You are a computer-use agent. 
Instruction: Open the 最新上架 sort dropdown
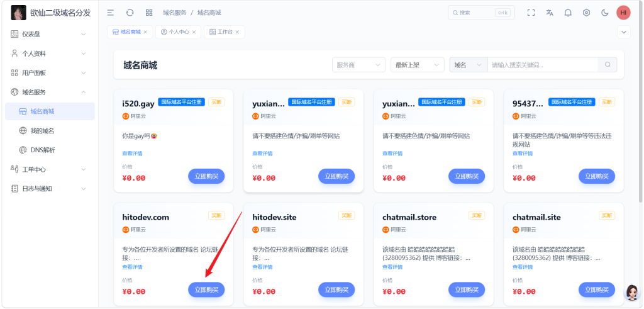pos(417,65)
